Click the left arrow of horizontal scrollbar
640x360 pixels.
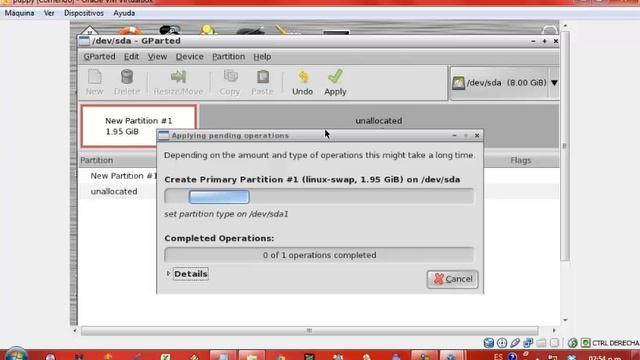point(75,331)
